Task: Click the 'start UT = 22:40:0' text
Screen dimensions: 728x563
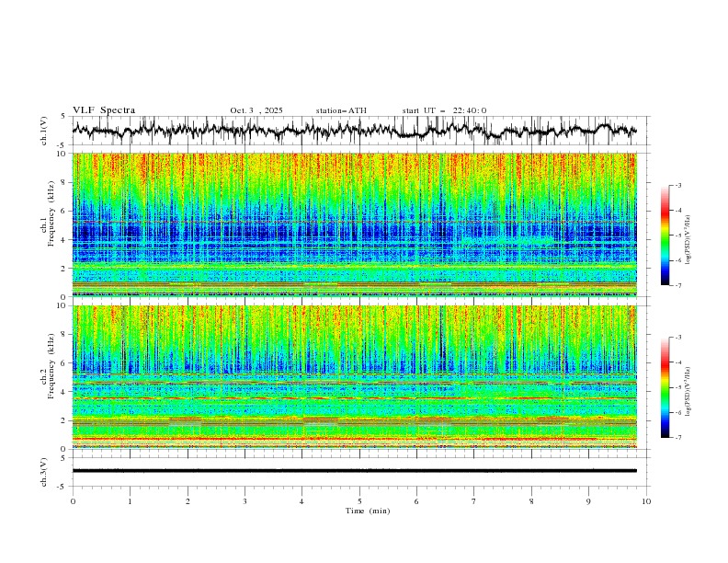Action: click(444, 110)
